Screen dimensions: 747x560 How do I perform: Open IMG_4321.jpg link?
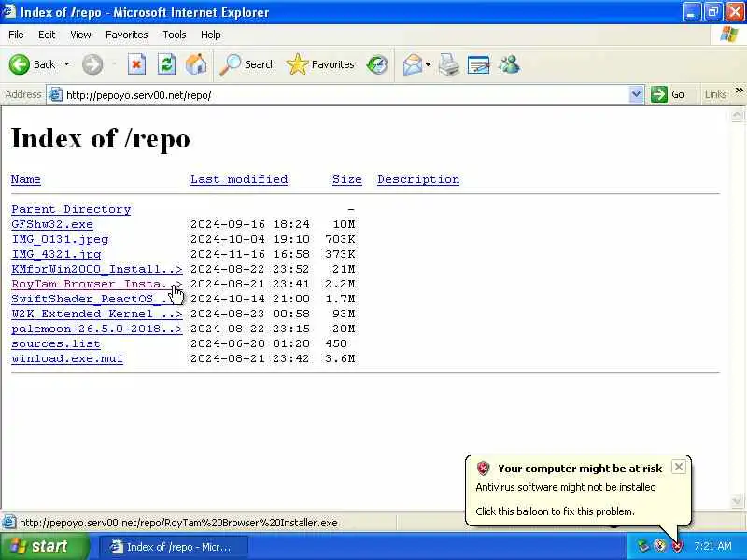56,254
